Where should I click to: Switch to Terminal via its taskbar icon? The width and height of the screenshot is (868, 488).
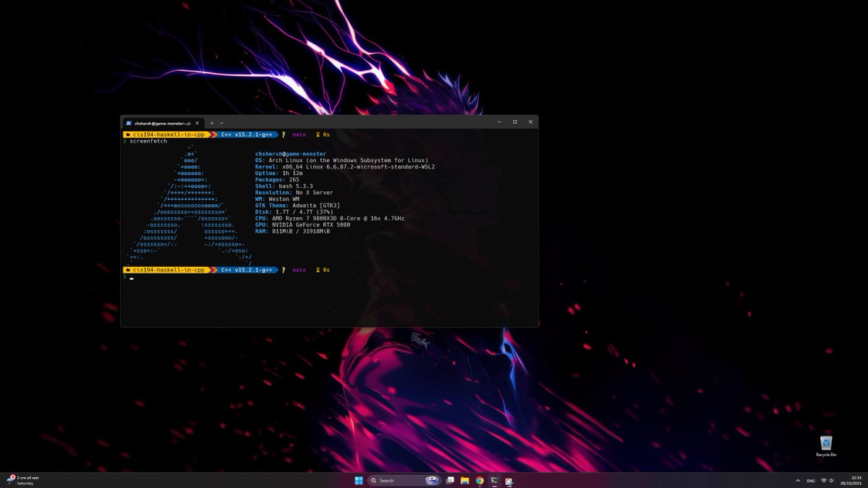pyautogui.click(x=494, y=480)
